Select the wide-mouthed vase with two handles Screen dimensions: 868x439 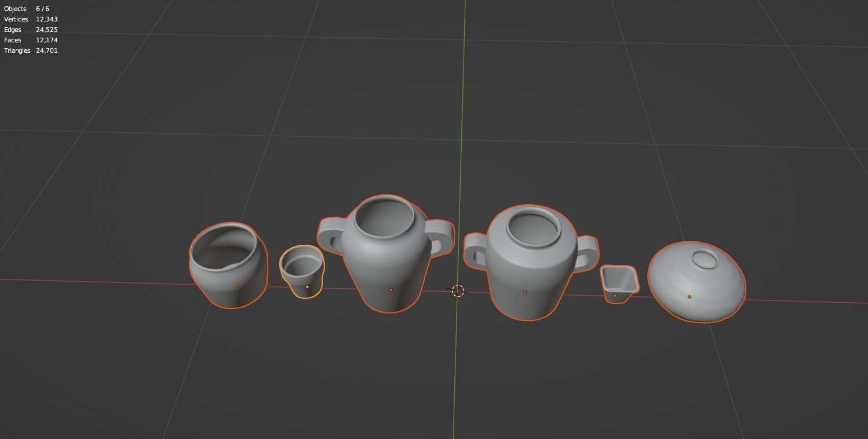[386, 253]
